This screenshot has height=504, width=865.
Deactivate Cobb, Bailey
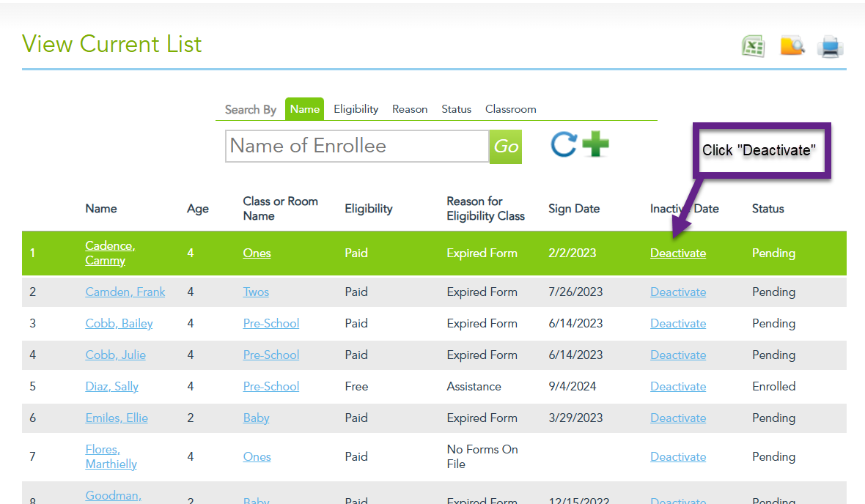click(x=678, y=323)
